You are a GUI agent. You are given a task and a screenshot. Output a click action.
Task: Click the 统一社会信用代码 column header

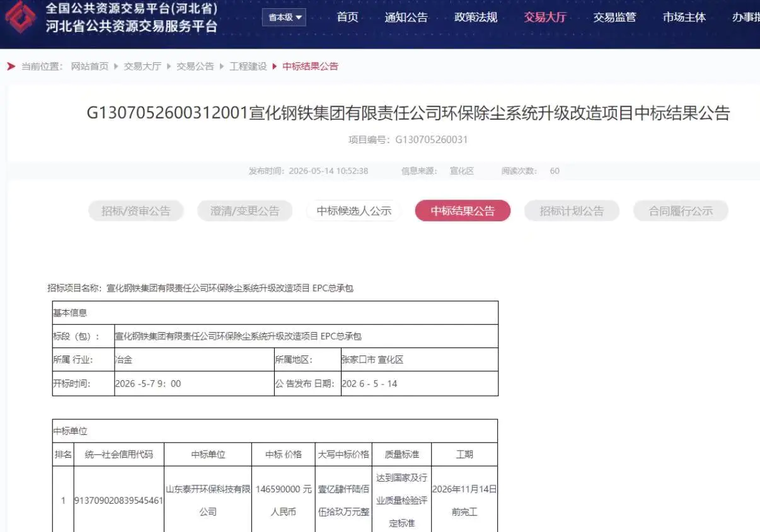tap(119, 454)
